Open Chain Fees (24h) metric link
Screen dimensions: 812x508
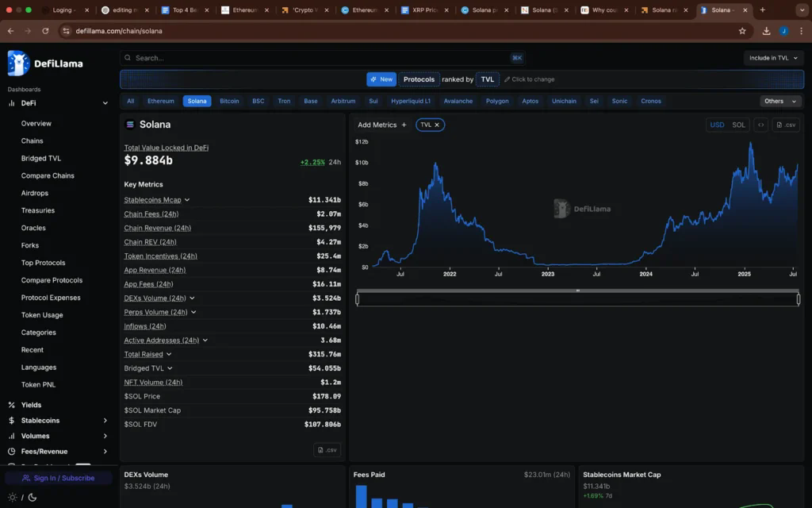click(x=151, y=214)
